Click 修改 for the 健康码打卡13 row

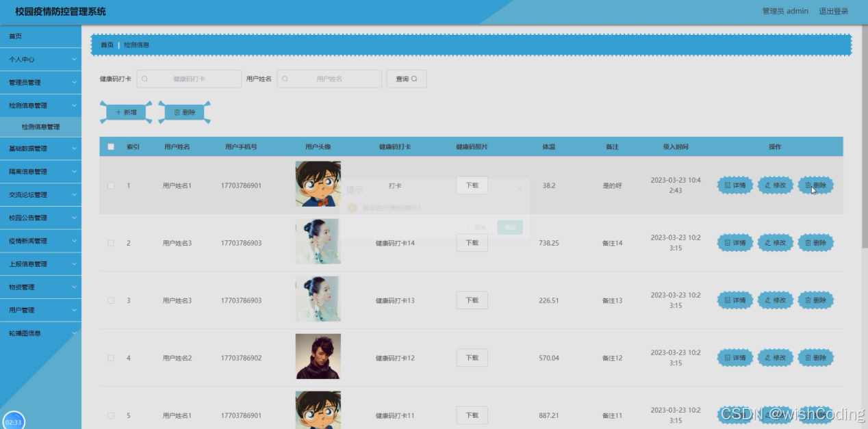click(x=776, y=300)
